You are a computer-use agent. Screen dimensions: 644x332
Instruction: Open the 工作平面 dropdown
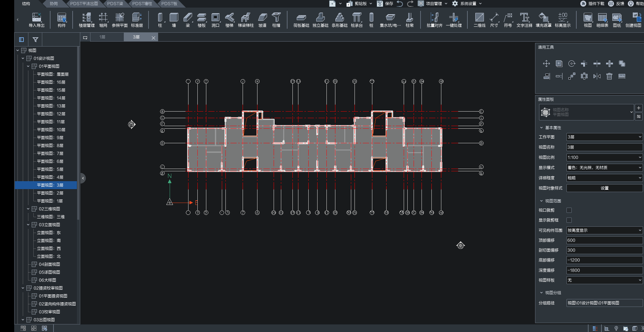click(604, 137)
